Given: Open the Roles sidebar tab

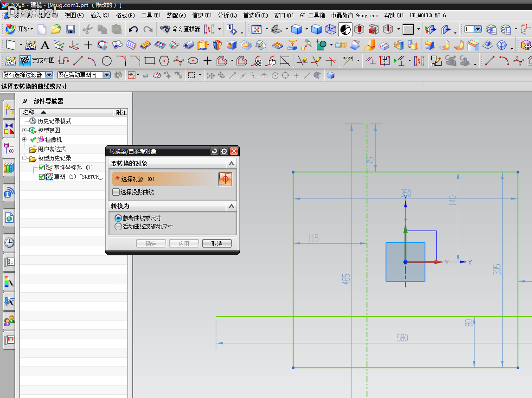Looking at the screenshot, I should point(9,320).
